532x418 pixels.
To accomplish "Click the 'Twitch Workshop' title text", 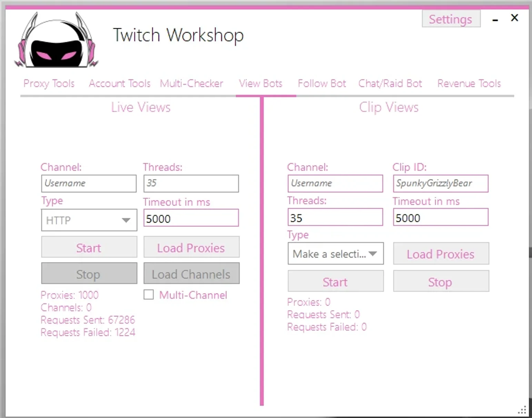I will [178, 35].
